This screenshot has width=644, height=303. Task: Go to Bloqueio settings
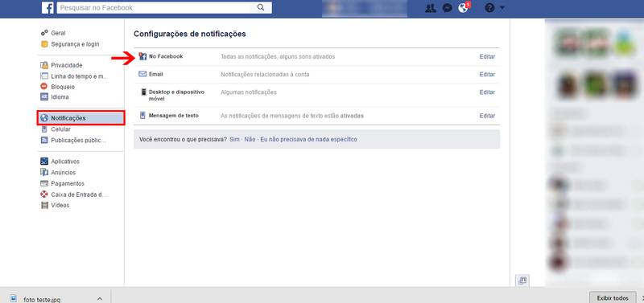pos(63,87)
